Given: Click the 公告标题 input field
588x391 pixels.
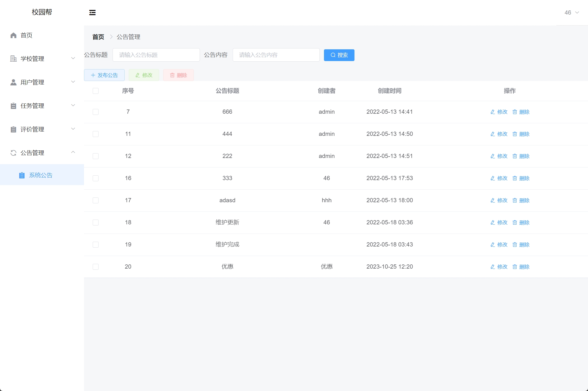Looking at the screenshot, I should click(x=156, y=55).
